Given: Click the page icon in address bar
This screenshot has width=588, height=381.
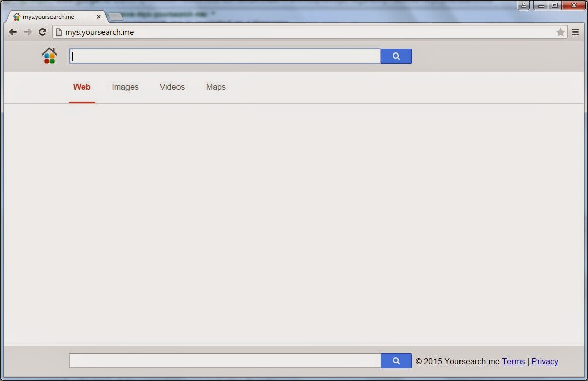Looking at the screenshot, I should click(x=59, y=32).
